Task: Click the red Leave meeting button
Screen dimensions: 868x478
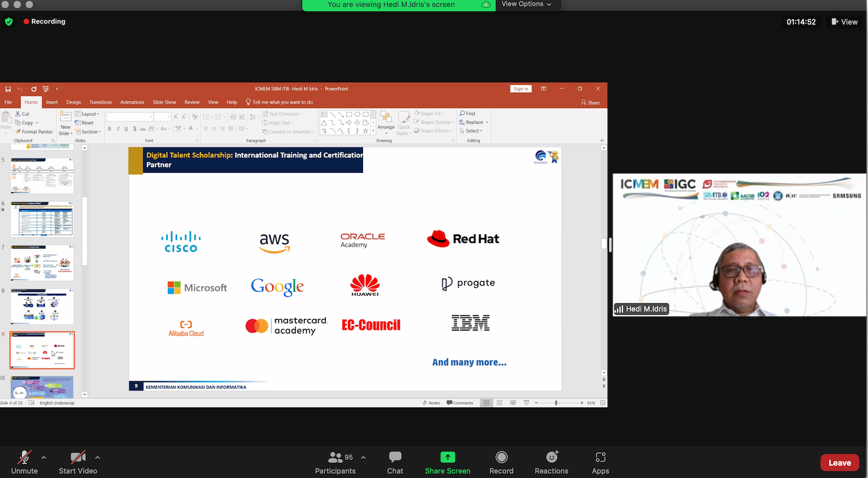Action: (x=840, y=463)
